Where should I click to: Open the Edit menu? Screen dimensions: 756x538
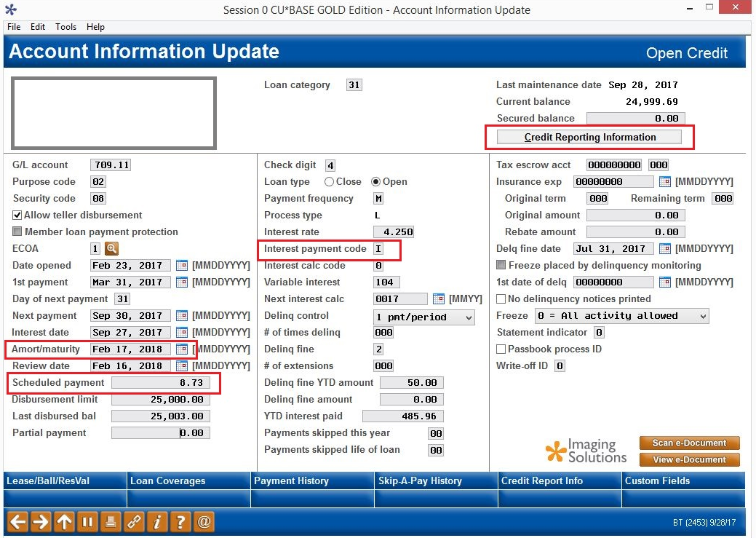38,27
